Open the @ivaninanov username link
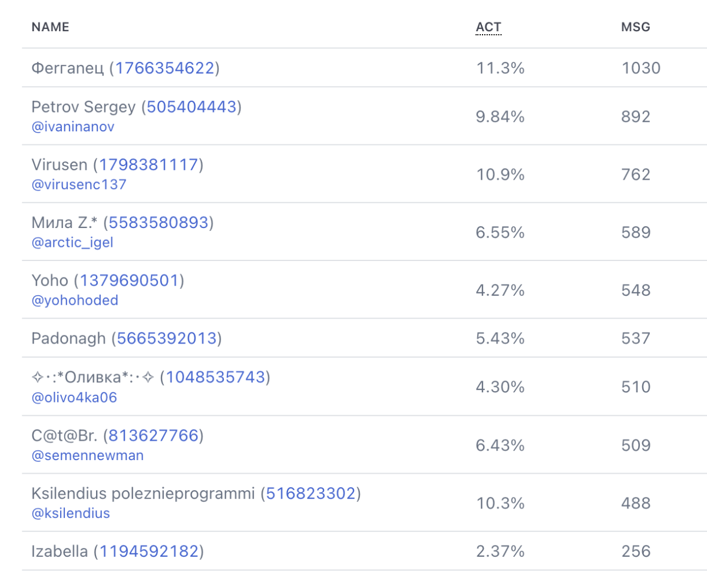This screenshot has width=707, height=588. click(73, 127)
